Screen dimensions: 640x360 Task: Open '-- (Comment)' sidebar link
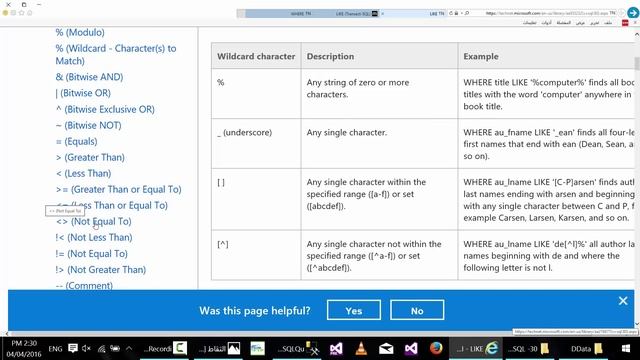click(84, 285)
